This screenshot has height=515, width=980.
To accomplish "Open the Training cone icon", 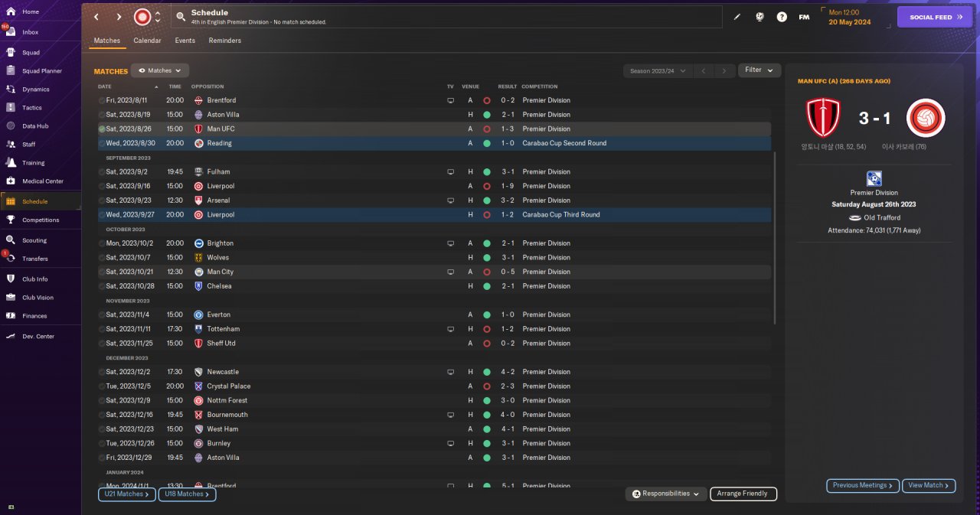I will coord(11,163).
